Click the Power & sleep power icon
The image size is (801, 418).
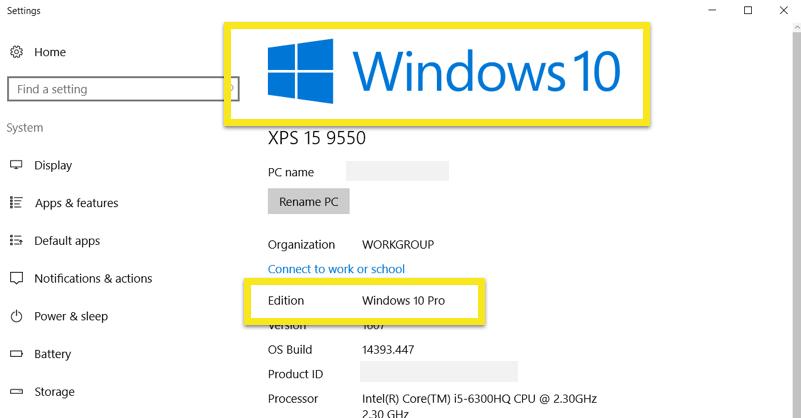[16, 316]
